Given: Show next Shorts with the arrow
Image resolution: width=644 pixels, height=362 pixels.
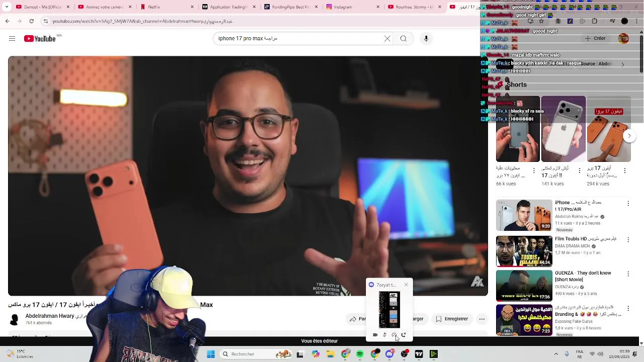Looking at the screenshot, I should 629,136.
